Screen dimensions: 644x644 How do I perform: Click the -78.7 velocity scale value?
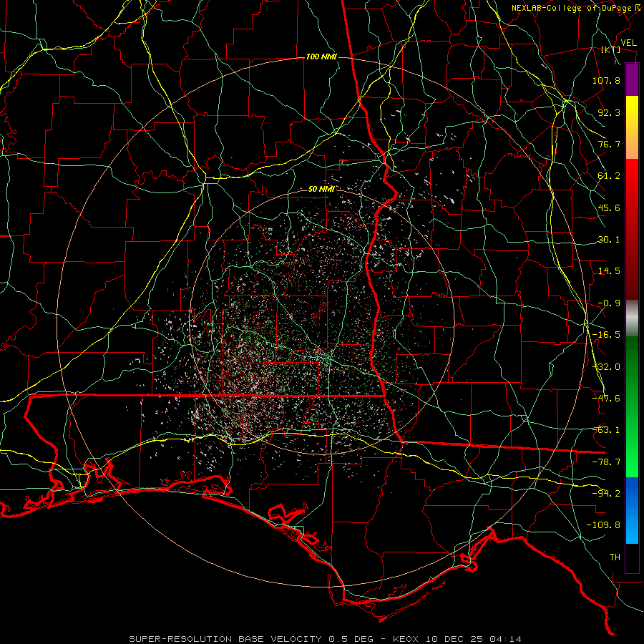(606, 462)
